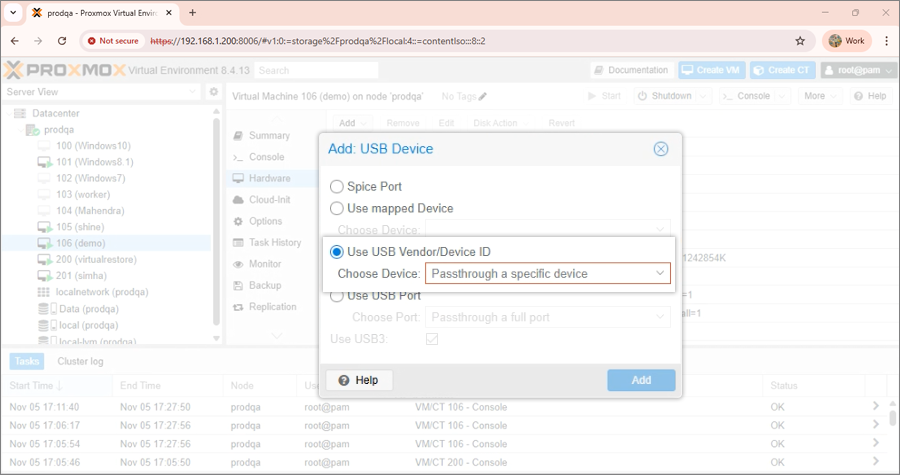Click the Add button in dialog
This screenshot has width=900, height=475.
(x=641, y=380)
